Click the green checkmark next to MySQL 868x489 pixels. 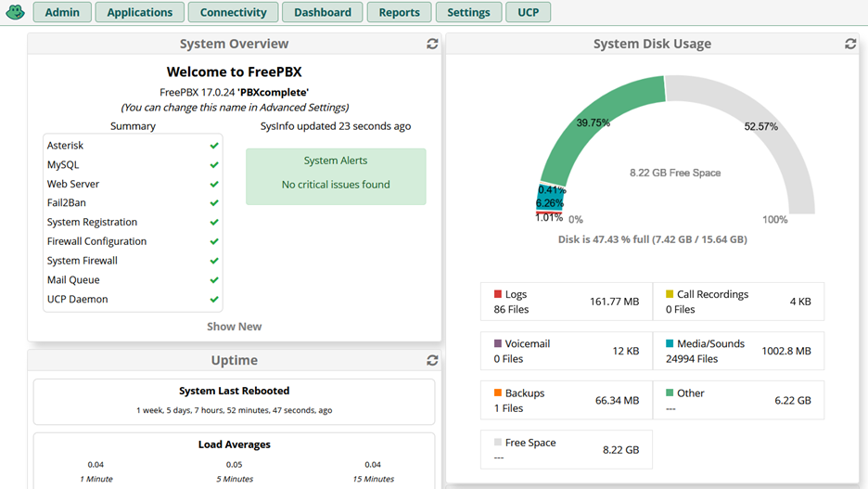pyautogui.click(x=214, y=165)
